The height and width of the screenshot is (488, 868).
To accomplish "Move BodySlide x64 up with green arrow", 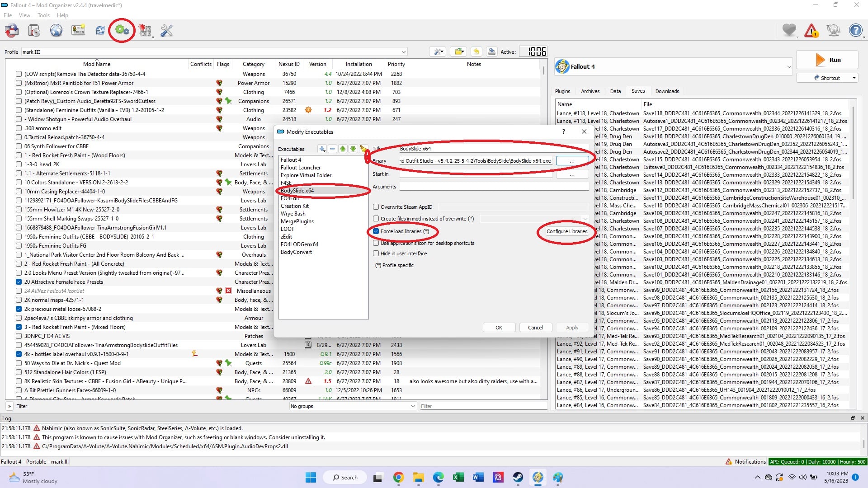I will [343, 149].
